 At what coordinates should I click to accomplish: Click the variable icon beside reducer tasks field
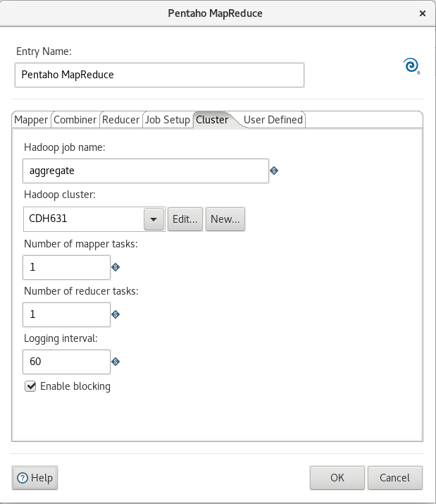(116, 314)
